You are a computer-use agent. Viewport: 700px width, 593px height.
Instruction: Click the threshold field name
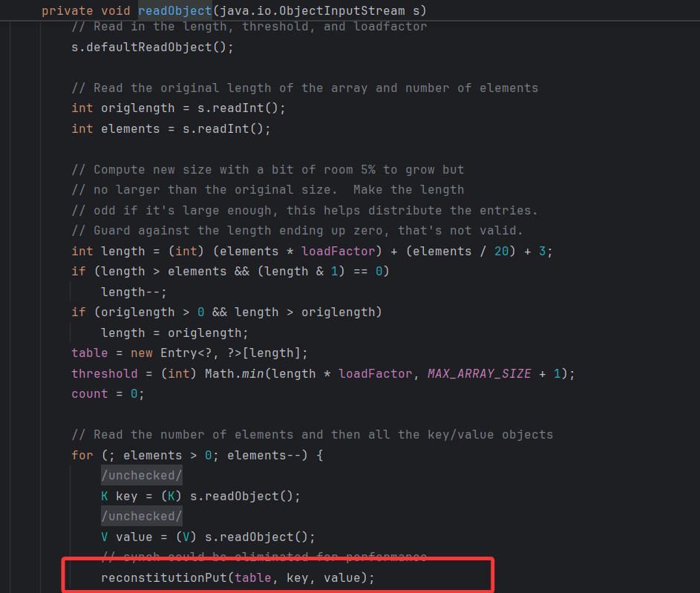coord(104,373)
